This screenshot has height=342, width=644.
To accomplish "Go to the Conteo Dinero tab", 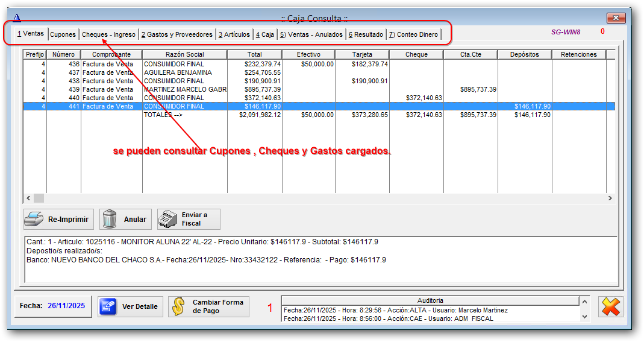I will click(x=413, y=34).
